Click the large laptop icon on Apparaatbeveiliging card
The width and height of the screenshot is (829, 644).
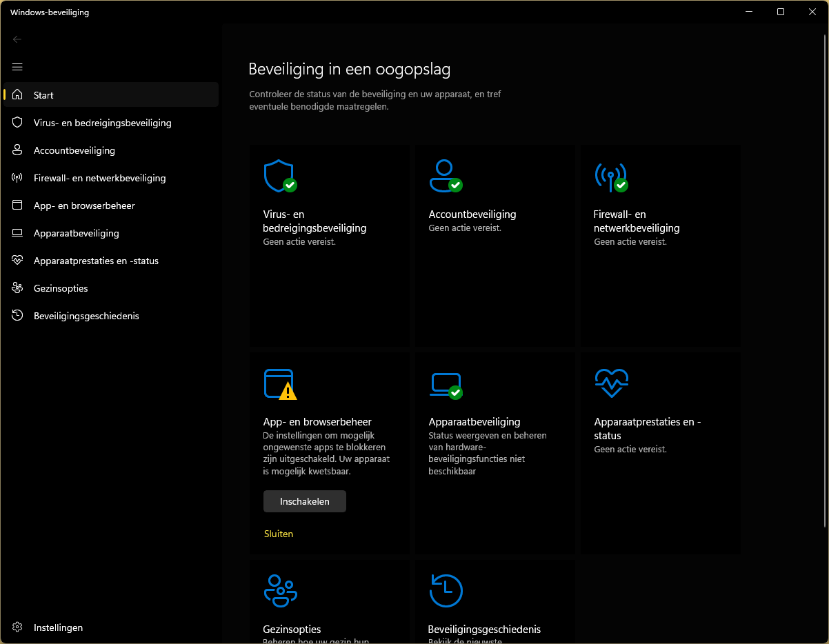446,385
